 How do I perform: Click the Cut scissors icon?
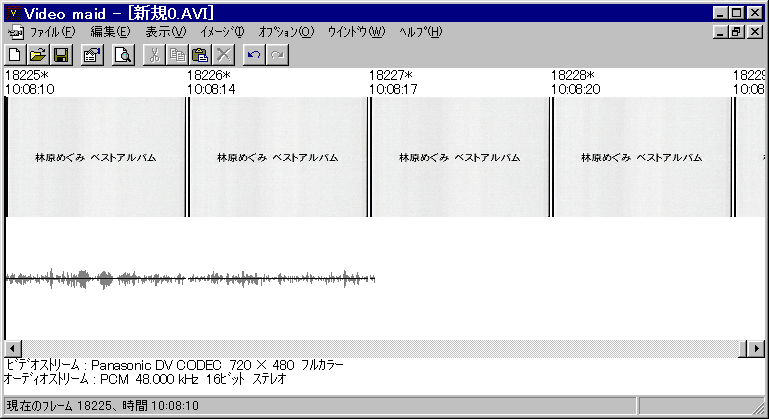pyautogui.click(x=154, y=55)
